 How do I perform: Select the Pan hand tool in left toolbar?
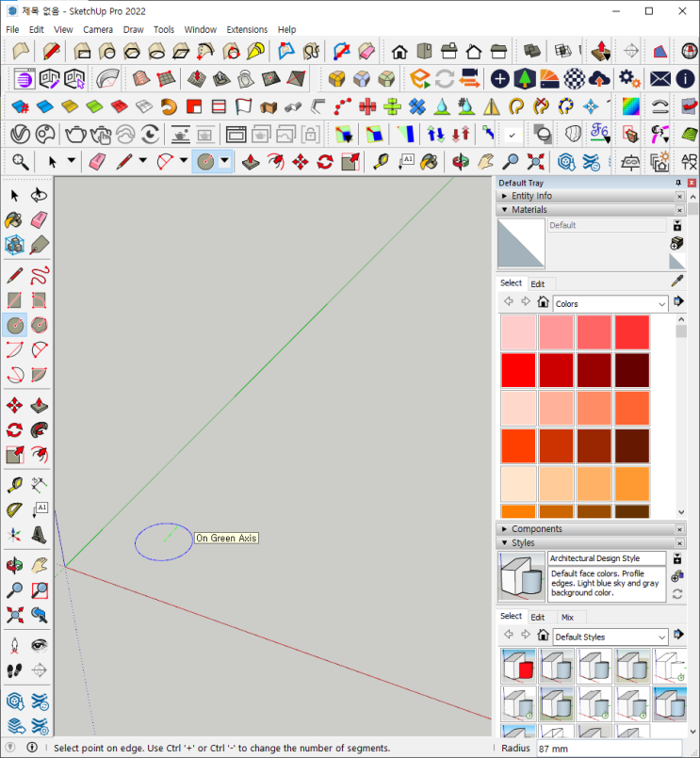pos(40,565)
